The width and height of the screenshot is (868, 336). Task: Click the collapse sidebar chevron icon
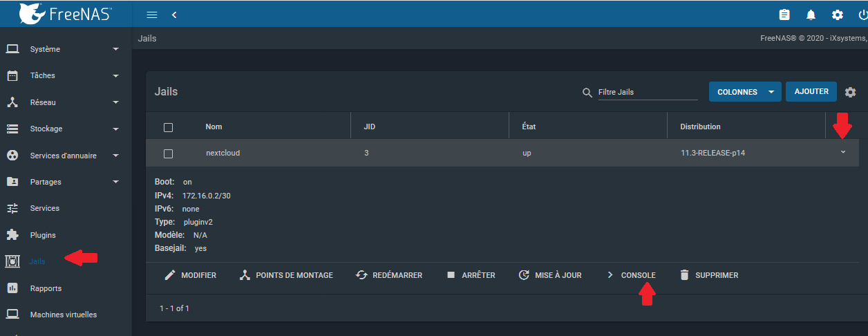coord(174,15)
